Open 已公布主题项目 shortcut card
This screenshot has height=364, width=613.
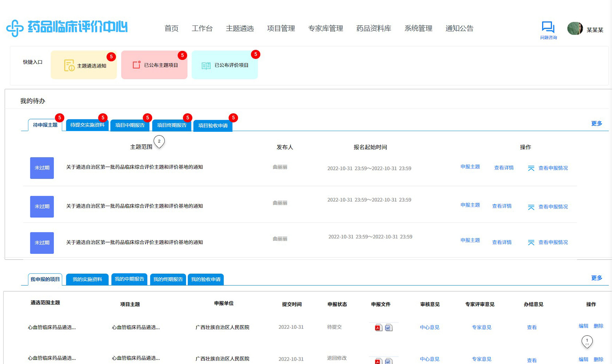tap(154, 65)
